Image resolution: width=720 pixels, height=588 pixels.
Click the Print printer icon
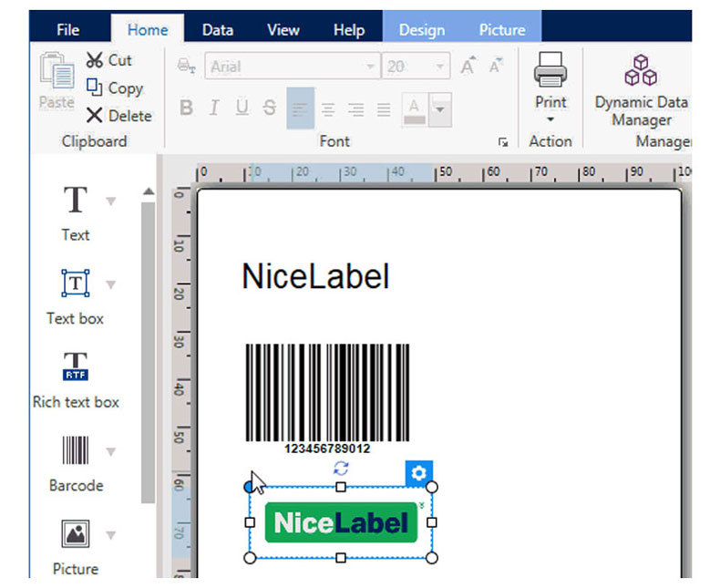[550, 70]
